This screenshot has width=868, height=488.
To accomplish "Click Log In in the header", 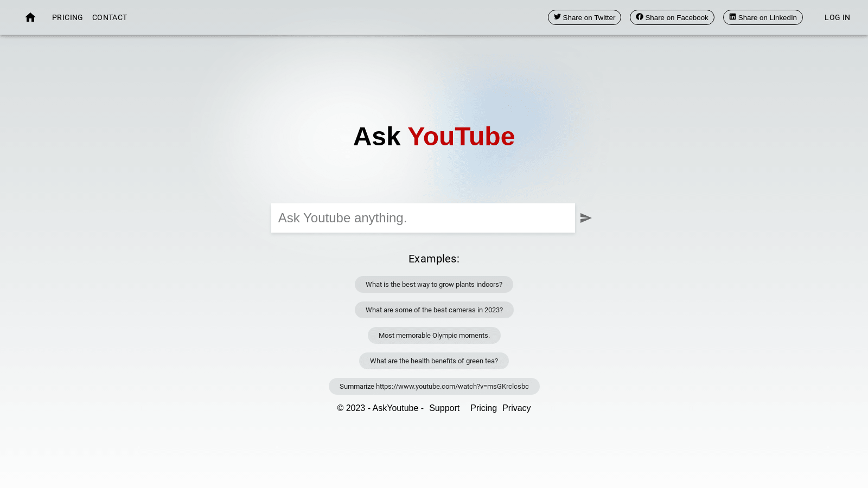I will click(x=837, y=17).
